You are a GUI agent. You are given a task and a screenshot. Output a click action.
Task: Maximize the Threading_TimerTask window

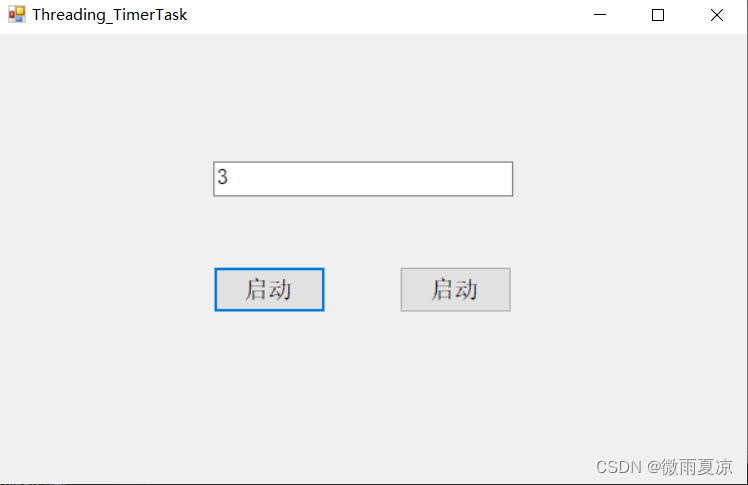click(x=658, y=15)
